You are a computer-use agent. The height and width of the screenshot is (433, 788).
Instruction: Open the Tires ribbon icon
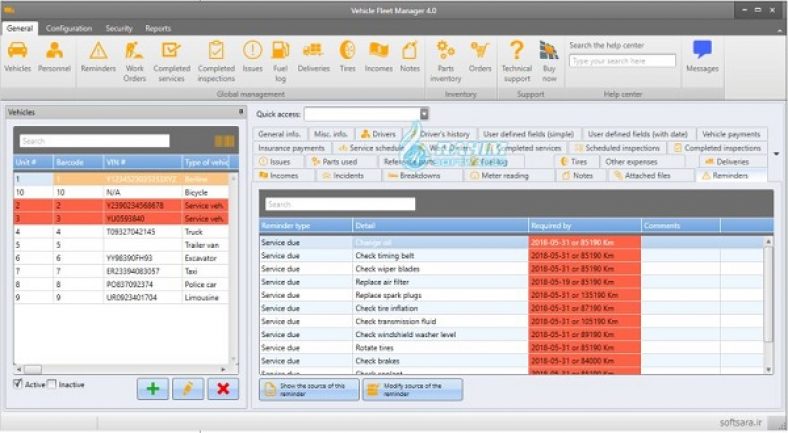(347, 57)
